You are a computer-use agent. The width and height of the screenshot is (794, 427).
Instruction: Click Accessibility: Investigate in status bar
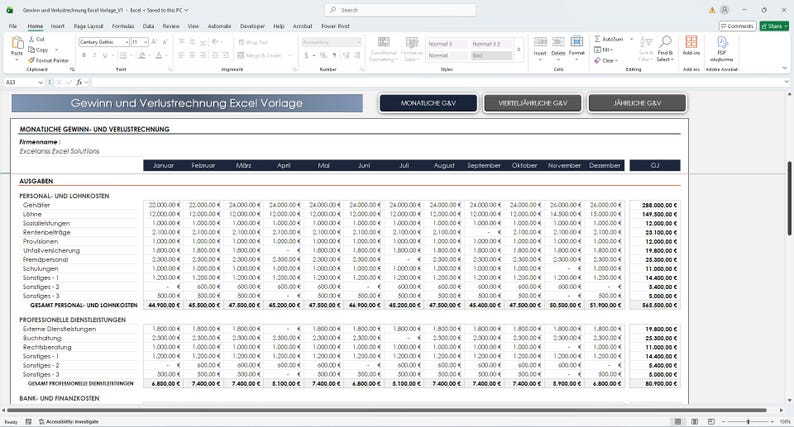[x=69, y=421]
